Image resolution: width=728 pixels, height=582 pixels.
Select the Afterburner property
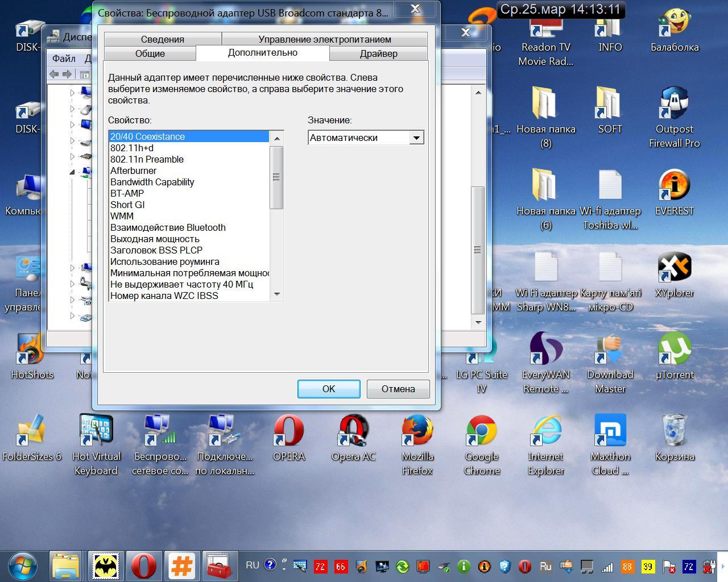pos(134,171)
